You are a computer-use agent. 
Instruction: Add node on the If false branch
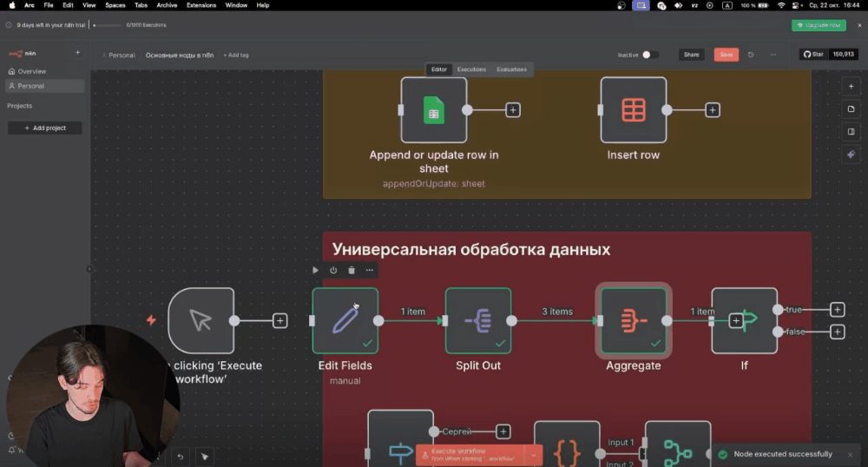(x=837, y=332)
